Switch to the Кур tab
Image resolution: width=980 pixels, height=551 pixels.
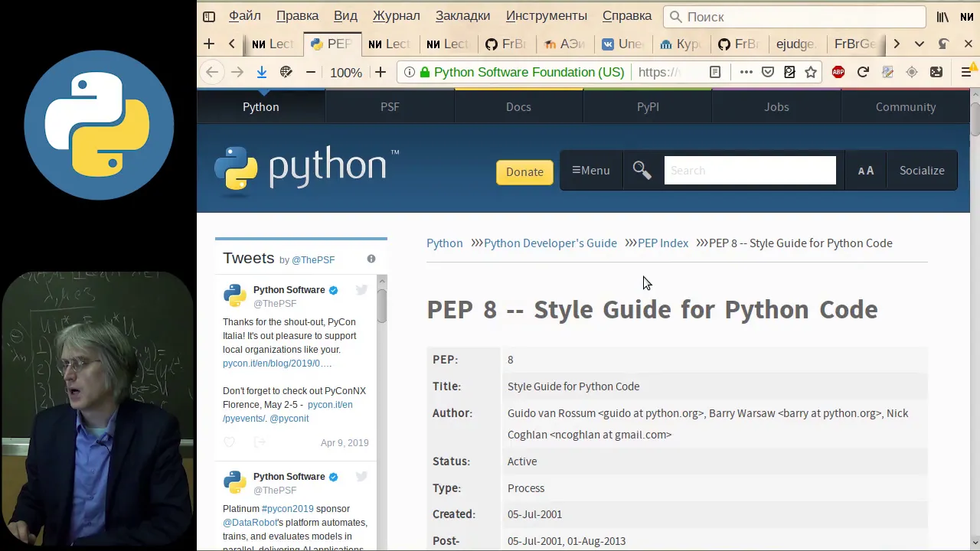coord(681,44)
